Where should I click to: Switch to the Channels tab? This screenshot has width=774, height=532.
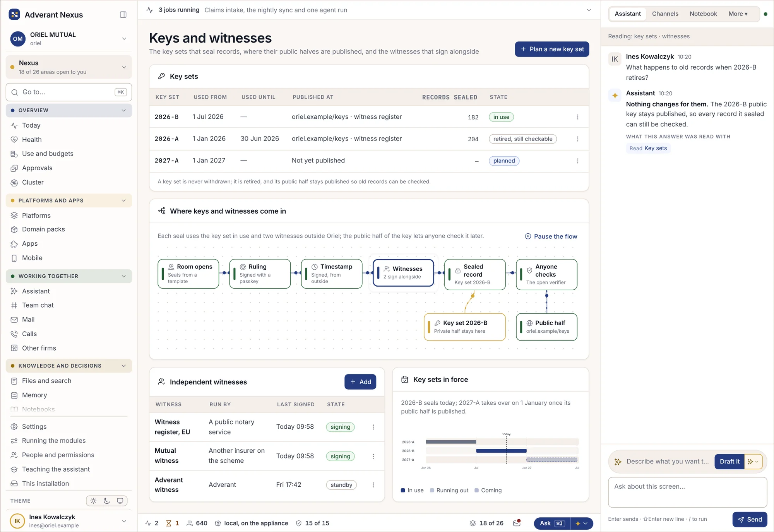665,14
